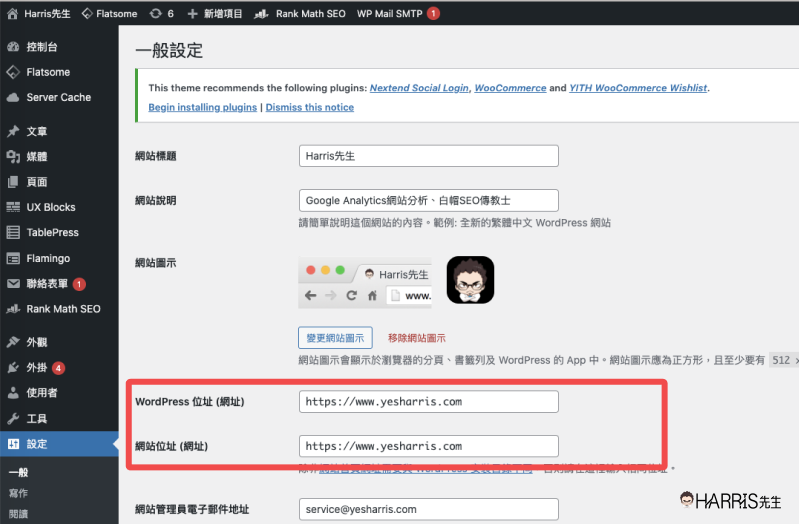This screenshot has height=524, width=799.
Task: Click the 控制台 dashboard icon in sidebar
Action: pyautogui.click(x=13, y=47)
